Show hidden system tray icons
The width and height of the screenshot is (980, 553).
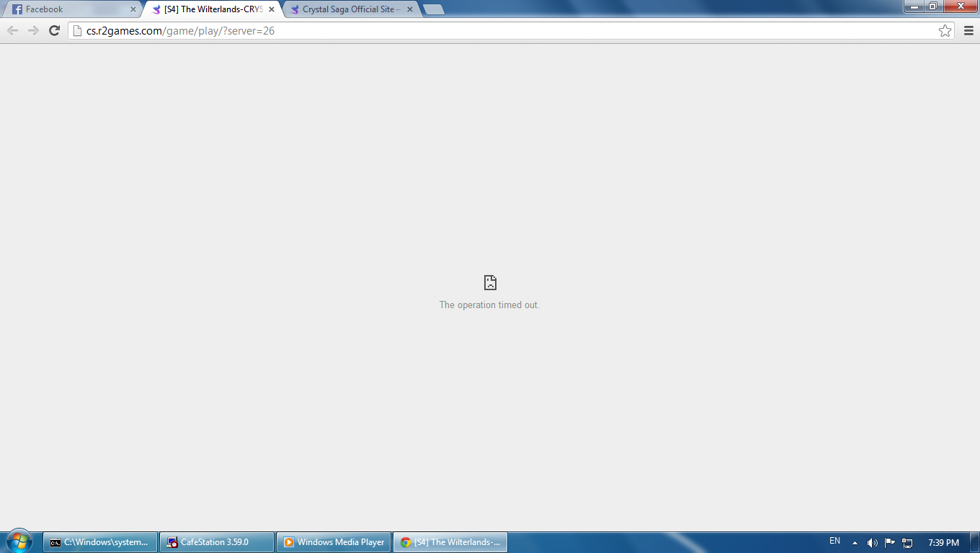point(855,542)
